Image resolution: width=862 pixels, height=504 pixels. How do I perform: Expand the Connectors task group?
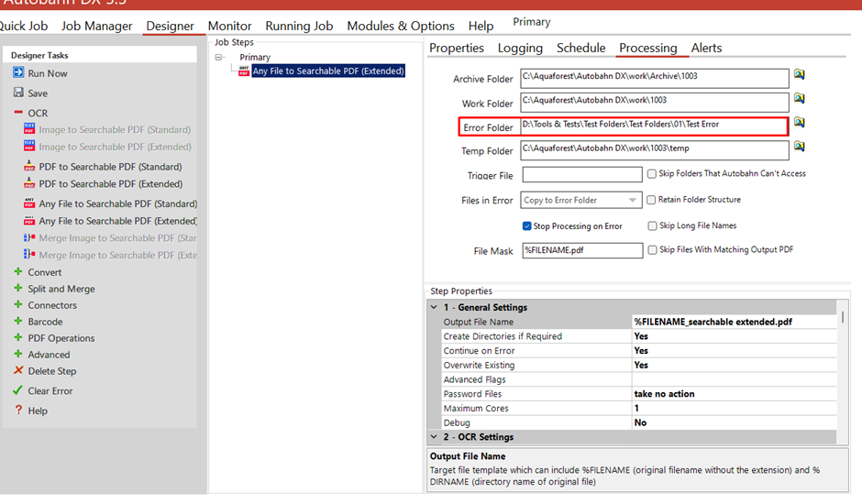click(x=18, y=304)
